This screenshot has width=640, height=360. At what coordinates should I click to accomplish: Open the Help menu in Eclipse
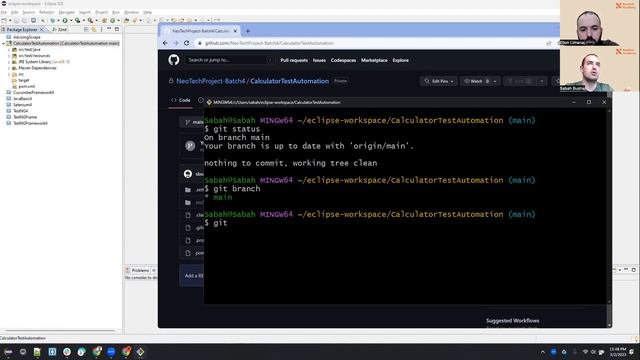(147, 13)
